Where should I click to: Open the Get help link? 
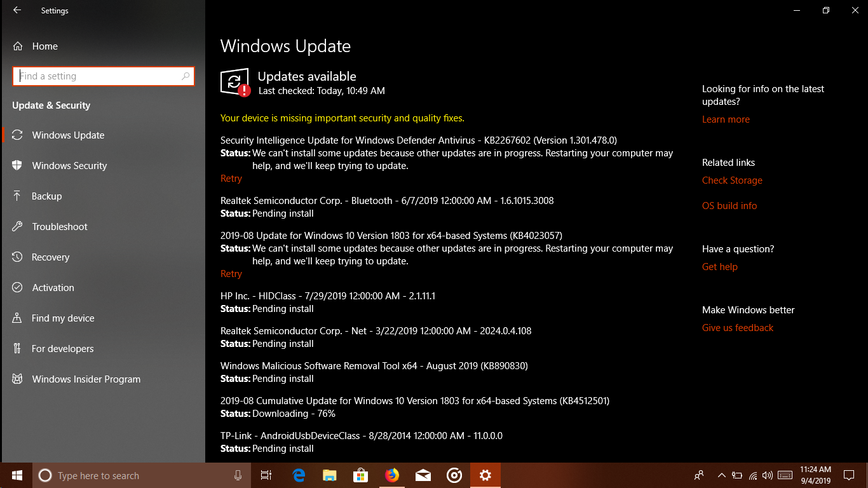pos(720,267)
